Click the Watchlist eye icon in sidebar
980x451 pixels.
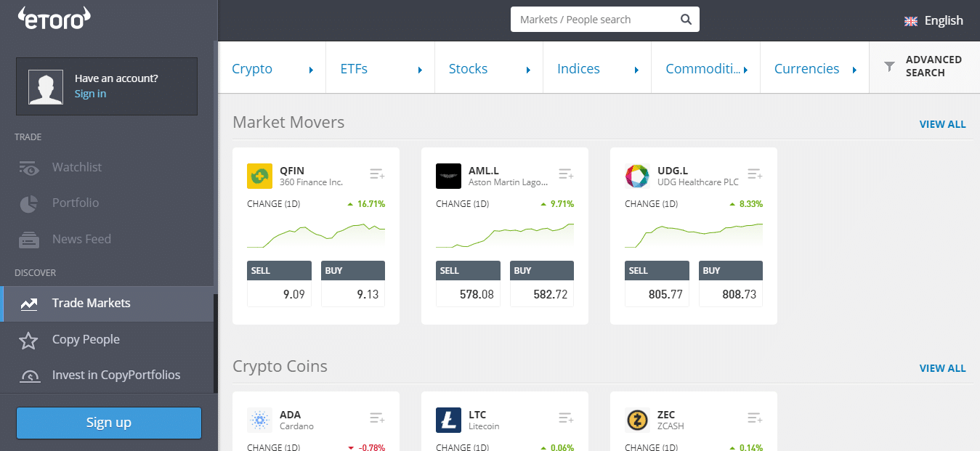29,168
